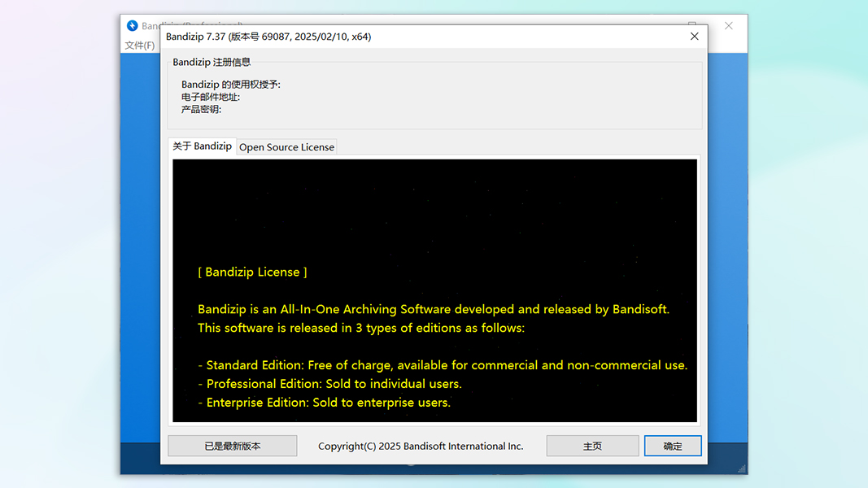The height and width of the screenshot is (488, 868).
Task: Click the Bandizip 的使用权授予 label
Action: (x=231, y=84)
